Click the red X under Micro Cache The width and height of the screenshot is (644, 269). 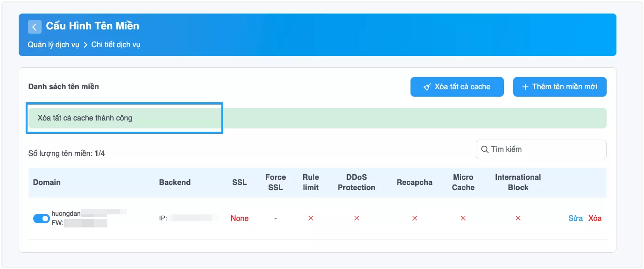463,218
